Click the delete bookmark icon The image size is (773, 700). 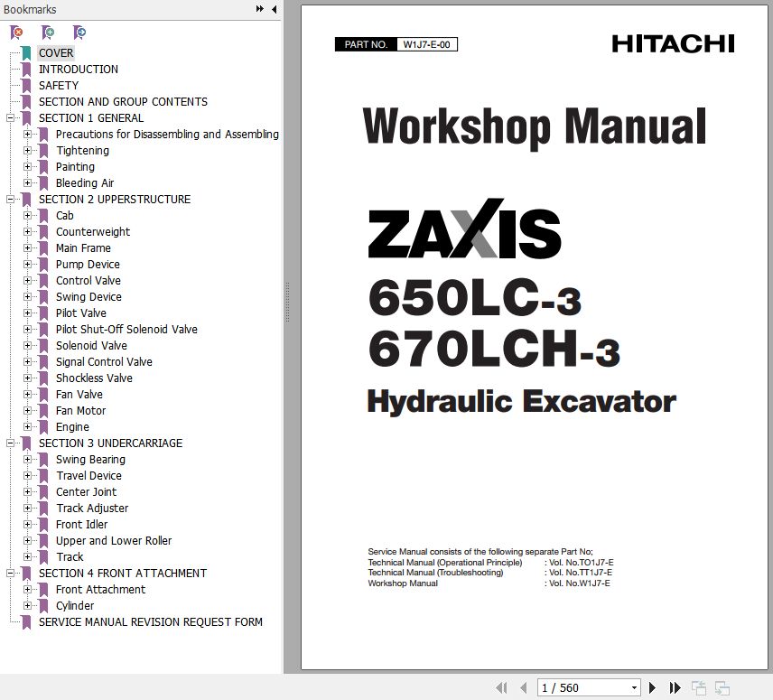coord(16,33)
